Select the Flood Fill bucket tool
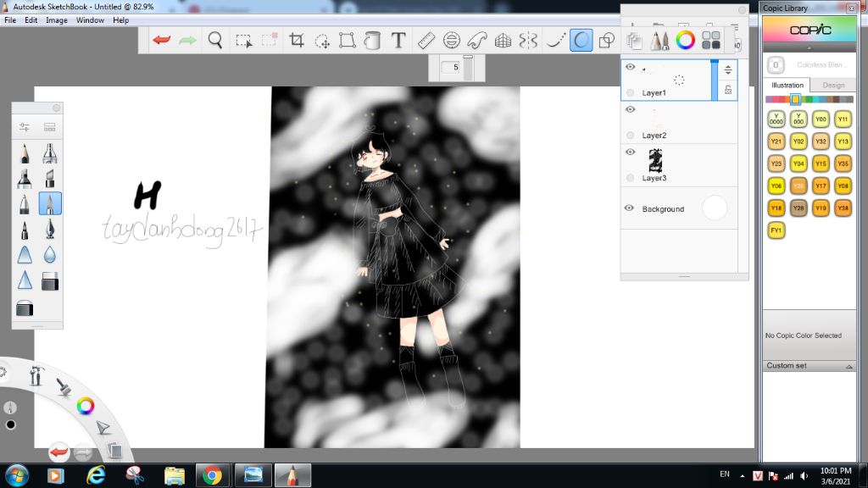This screenshot has width=868, height=488. point(372,40)
